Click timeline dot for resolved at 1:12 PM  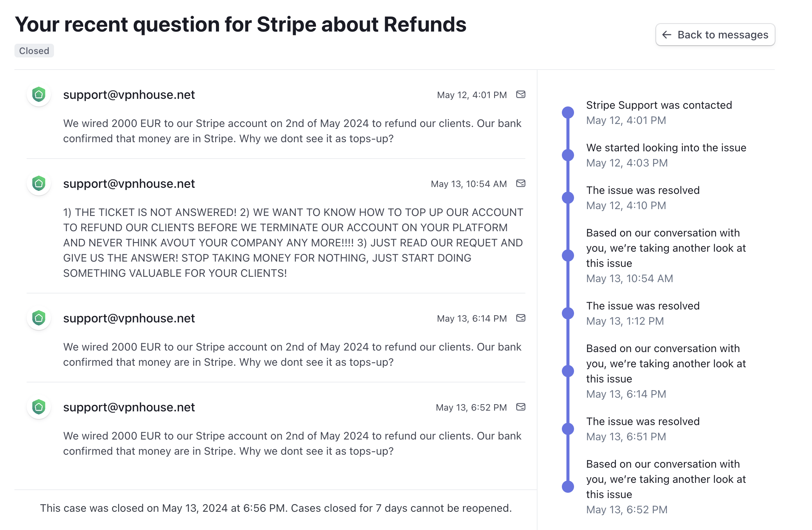(568, 313)
